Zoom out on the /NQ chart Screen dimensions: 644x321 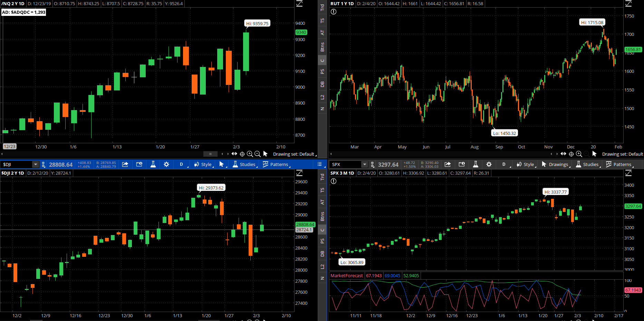(257, 154)
